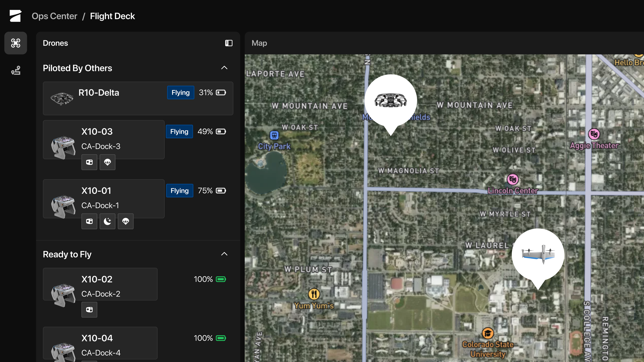
Task: Click the app logo in header
Action: (15, 16)
